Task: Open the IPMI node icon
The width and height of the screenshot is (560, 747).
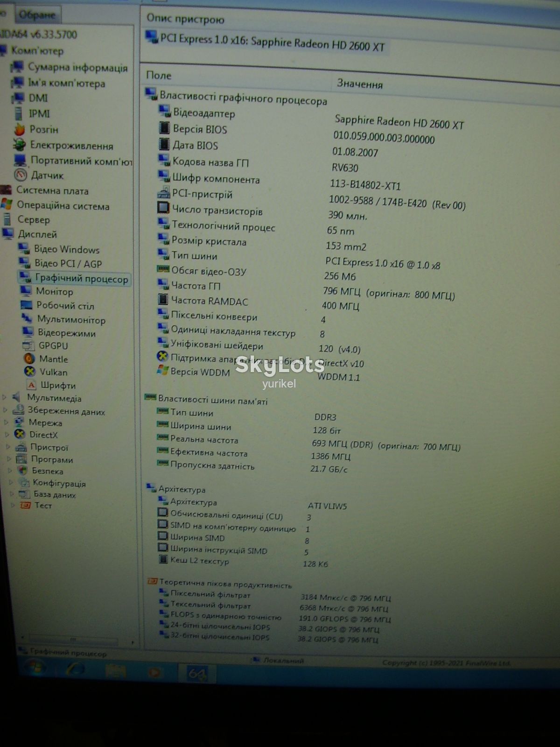Action: click(x=19, y=113)
